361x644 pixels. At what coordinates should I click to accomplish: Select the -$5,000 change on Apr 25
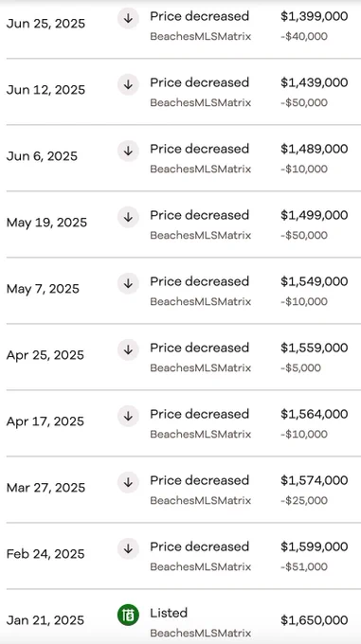pos(300,367)
